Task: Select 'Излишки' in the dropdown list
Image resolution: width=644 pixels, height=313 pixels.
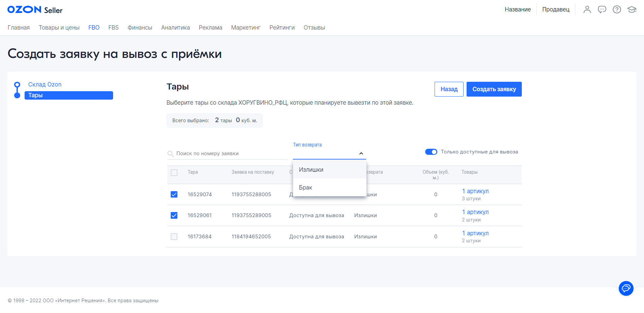Action: coord(330,170)
